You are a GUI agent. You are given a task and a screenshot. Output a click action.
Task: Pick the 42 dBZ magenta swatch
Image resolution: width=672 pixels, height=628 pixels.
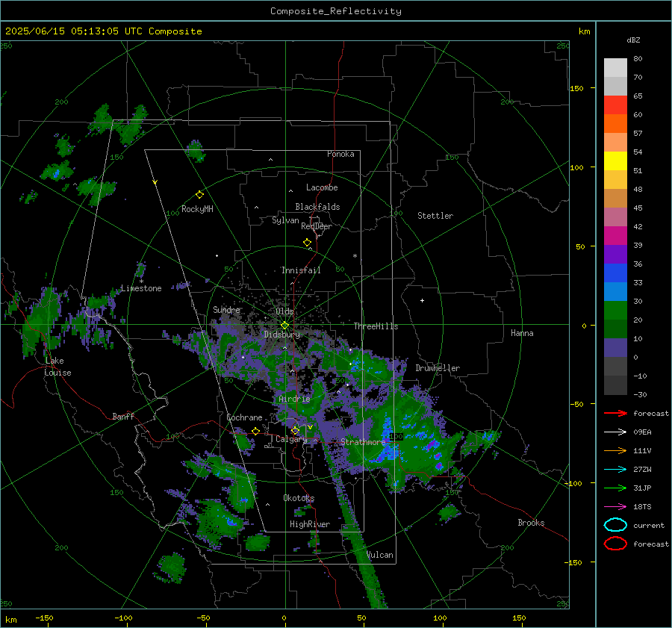point(615,235)
